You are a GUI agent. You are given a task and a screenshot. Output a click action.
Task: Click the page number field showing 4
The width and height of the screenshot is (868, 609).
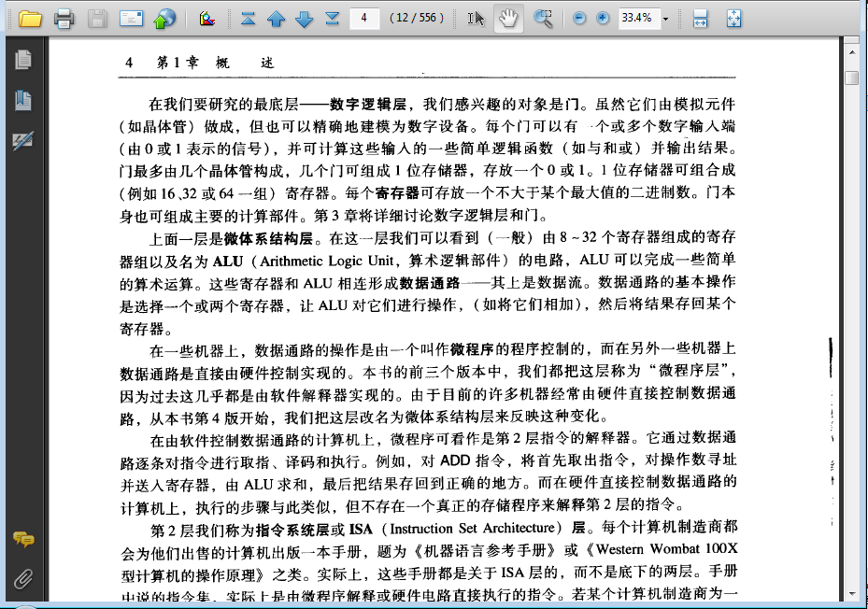coord(364,19)
